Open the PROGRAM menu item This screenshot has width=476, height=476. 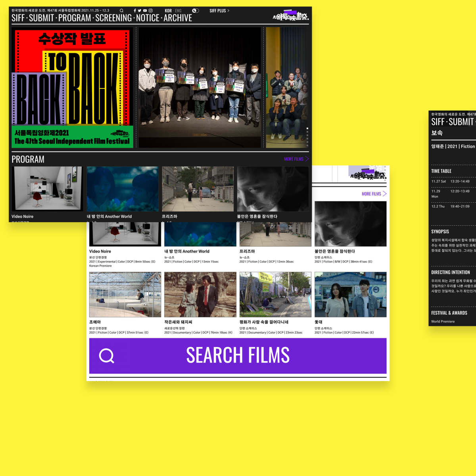coord(75,18)
